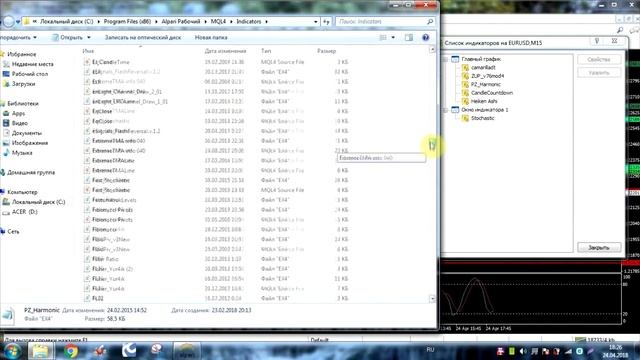Viewport: 640px width, 360px height.
Task: Sort by the Дата изменения column header
Action: [225, 51]
